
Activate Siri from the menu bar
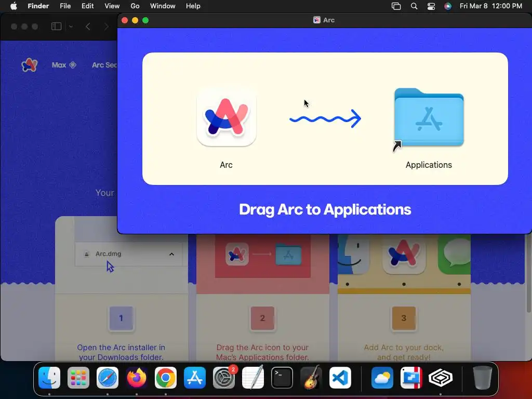point(448,6)
